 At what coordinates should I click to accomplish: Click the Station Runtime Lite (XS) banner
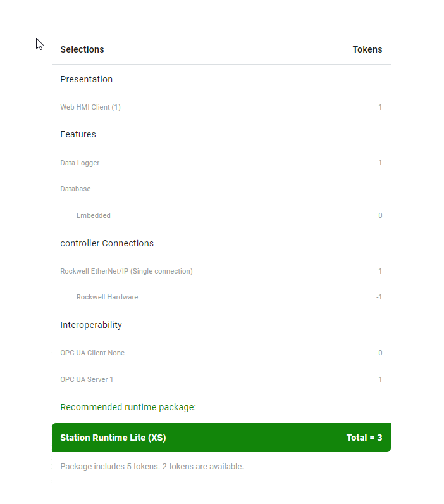113,438
